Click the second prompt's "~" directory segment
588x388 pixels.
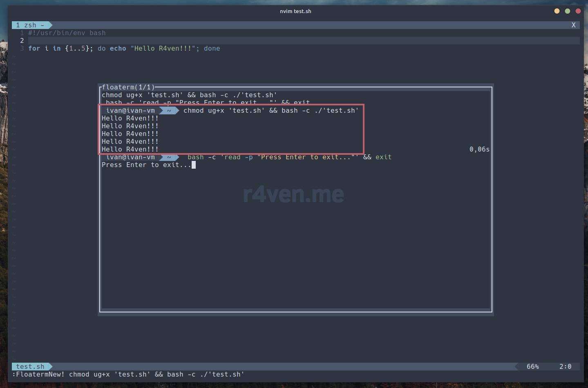coord(169,157)
